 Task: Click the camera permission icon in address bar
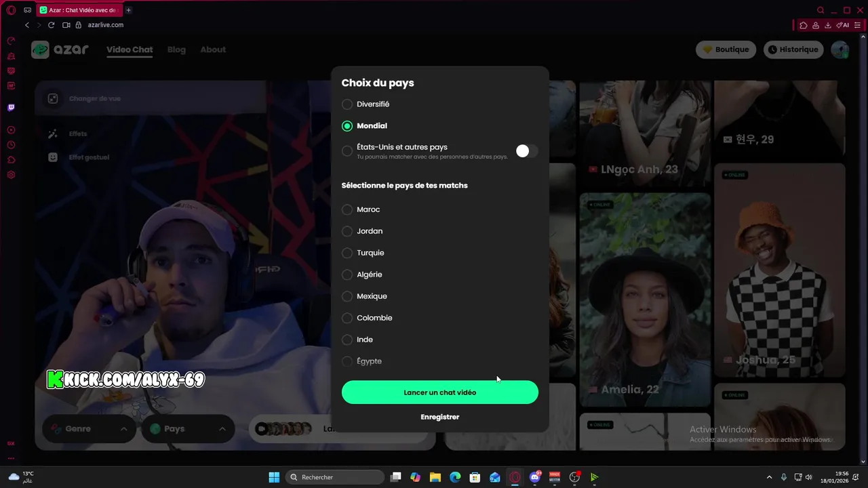click(66, 25)
